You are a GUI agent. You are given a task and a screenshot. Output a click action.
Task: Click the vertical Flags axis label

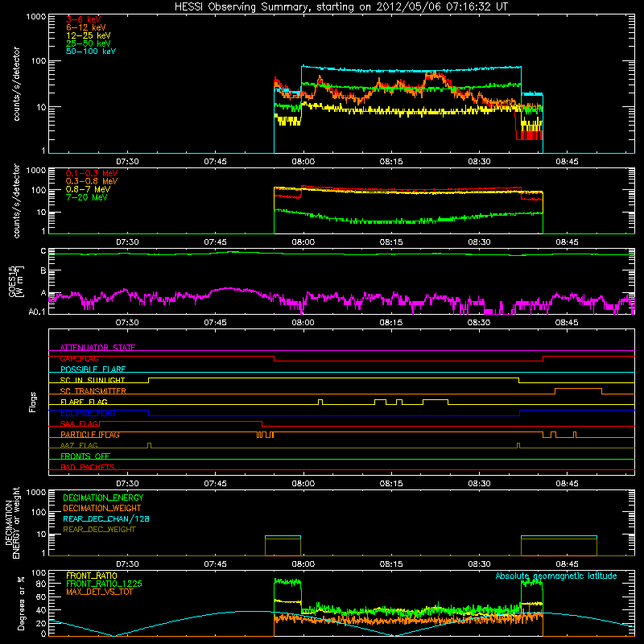point(33,402)
